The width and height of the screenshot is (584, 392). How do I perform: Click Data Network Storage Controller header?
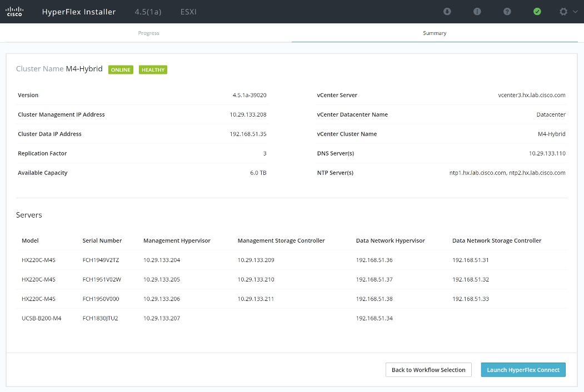coord(497,240)
